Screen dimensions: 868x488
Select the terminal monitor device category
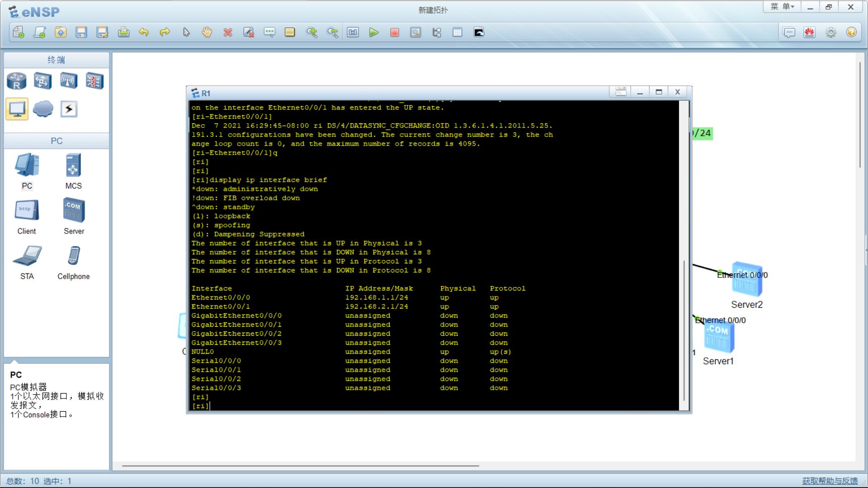(x=17, y=109)
